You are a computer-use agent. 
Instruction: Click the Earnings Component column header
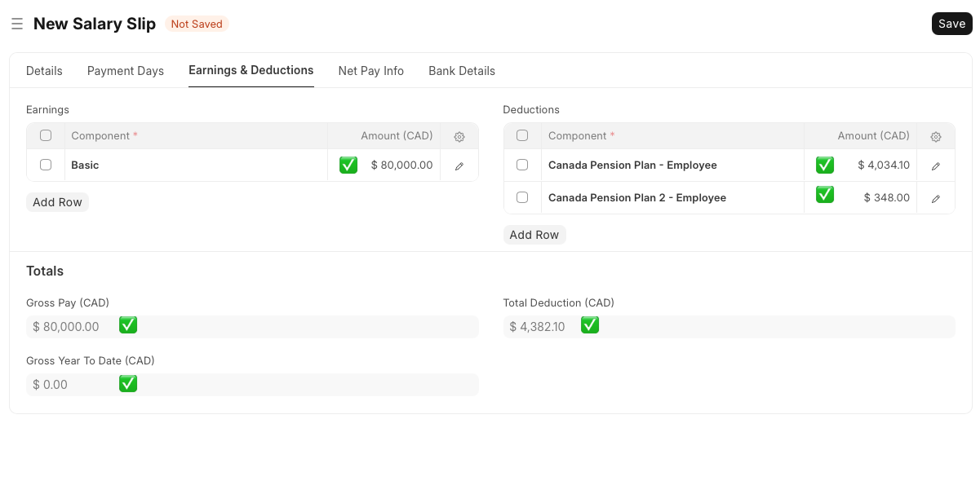click(x=196, y=135)
